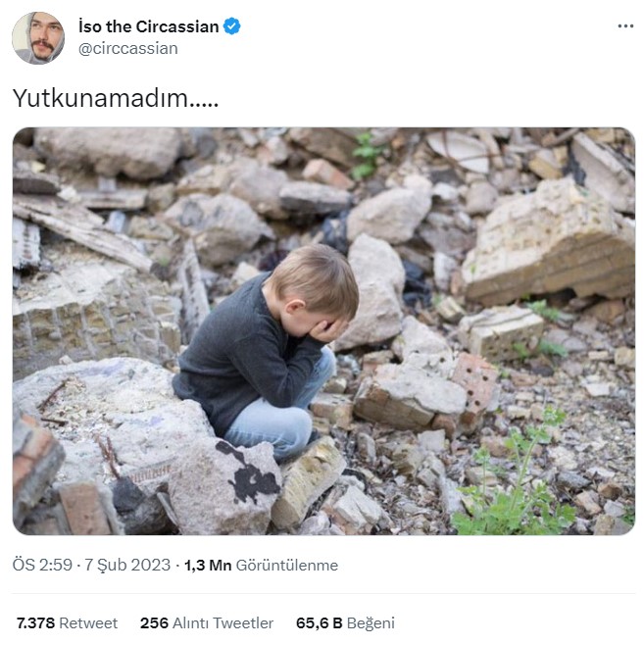Show the Retweet list via its label
Image resolution: width=644 pixels, height=645 pixels.
point(88,622)
